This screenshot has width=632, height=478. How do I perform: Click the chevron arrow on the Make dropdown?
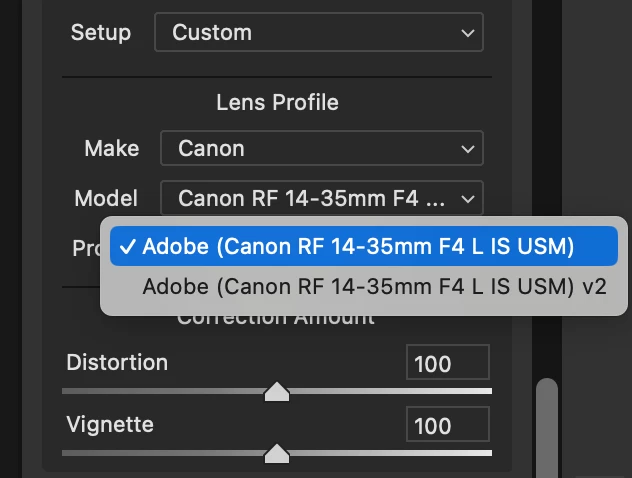coord(467,149)
